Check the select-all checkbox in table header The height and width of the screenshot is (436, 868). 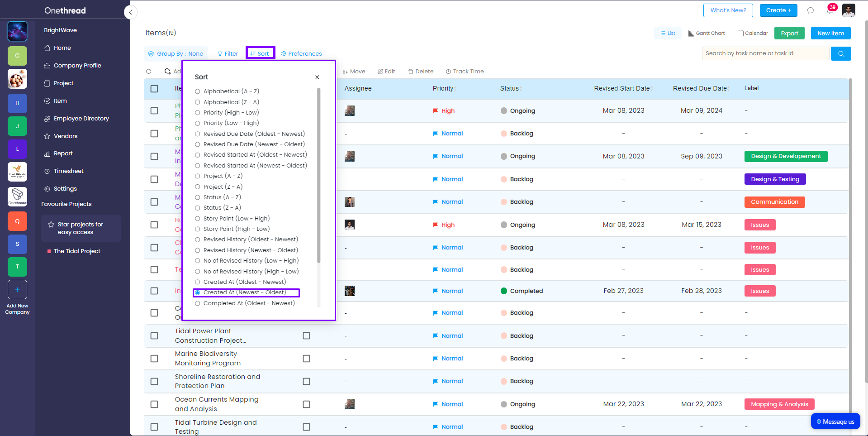154,89
